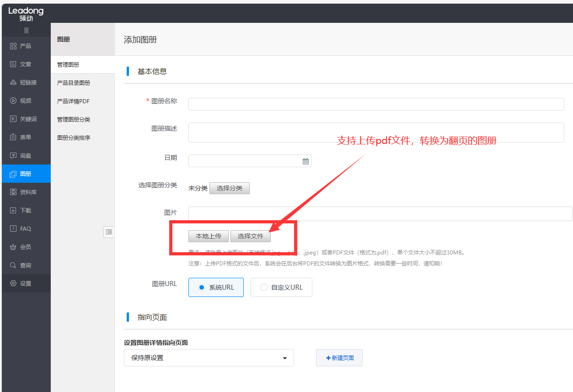Screen dimensions: 573x392
Task: Open the 日期 calendar picker icon
Action: pyautogui.click(x=305, y=160)
